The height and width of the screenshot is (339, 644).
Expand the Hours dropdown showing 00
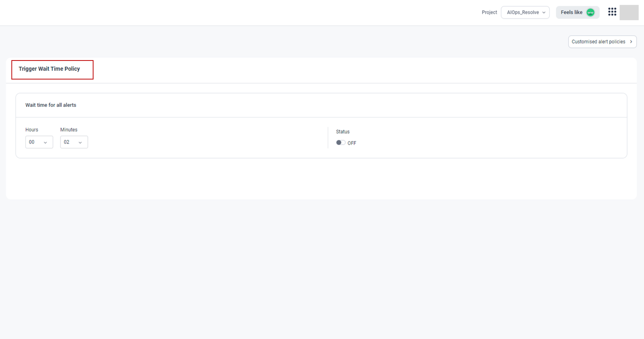click(x=39, y=142)
